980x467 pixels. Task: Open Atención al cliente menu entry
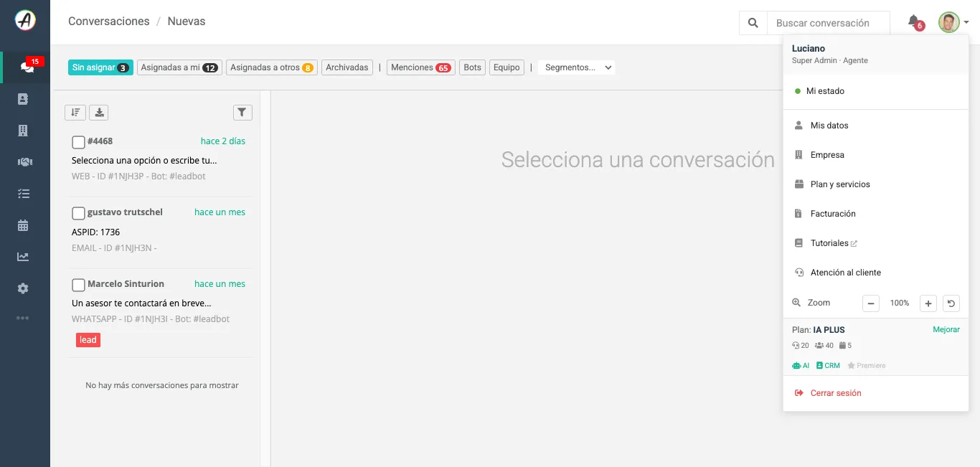876,273
